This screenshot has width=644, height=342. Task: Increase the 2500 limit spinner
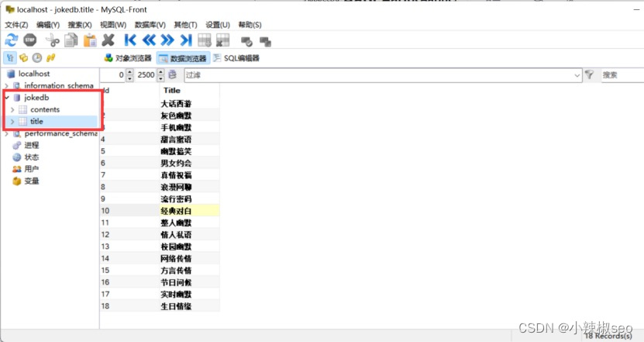160,71
